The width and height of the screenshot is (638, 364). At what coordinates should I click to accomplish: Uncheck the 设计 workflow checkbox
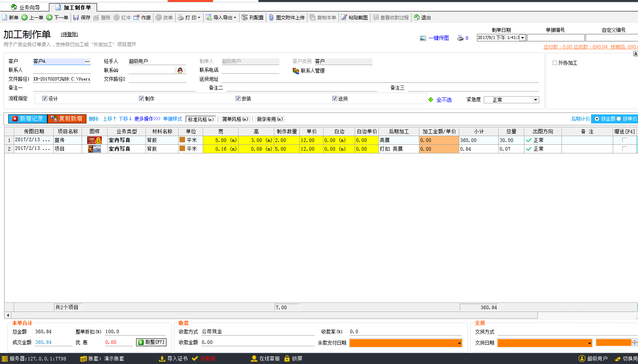(45, 99)
